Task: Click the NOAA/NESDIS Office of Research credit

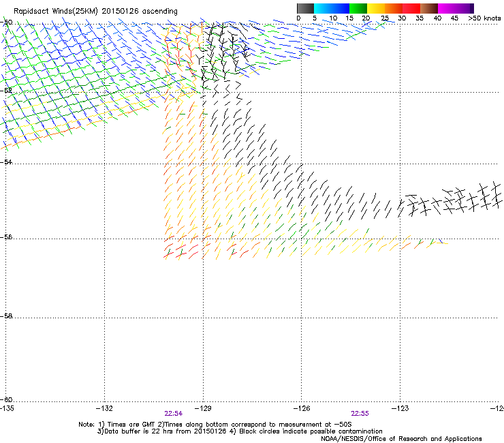Action: (x=401, y=439)
